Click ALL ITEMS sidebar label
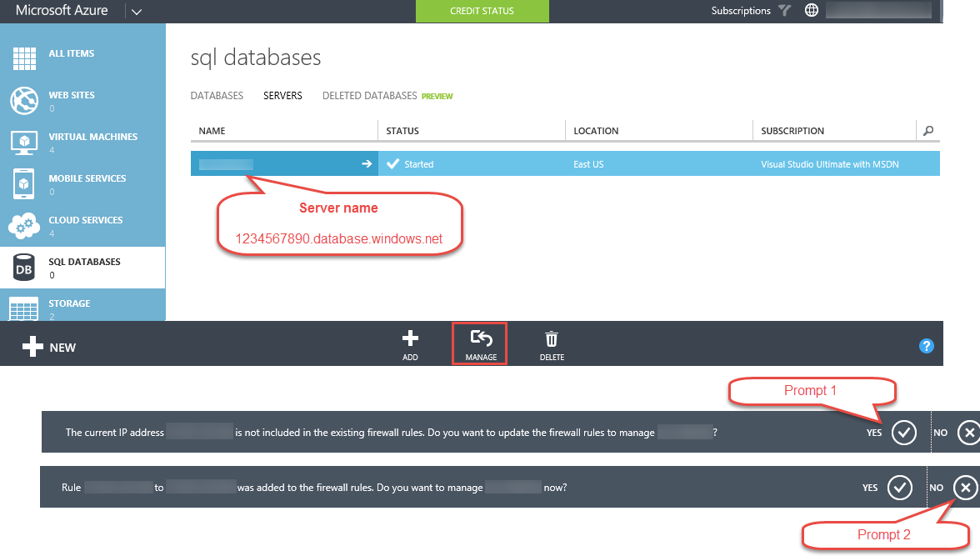 click(72, 53)
